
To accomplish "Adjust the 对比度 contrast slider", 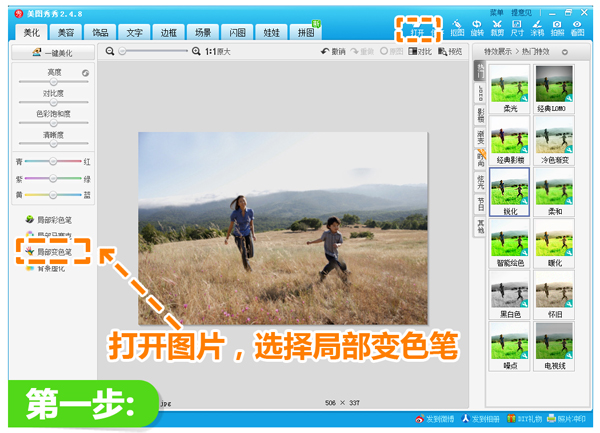I will (x=54, y=102).
